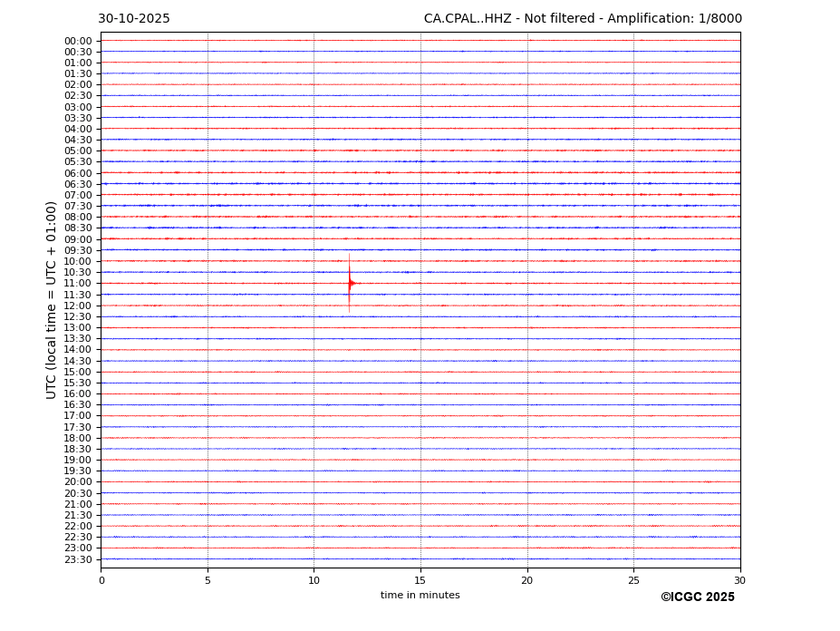Click the date label 30-10-2025

tap(133, 19)
